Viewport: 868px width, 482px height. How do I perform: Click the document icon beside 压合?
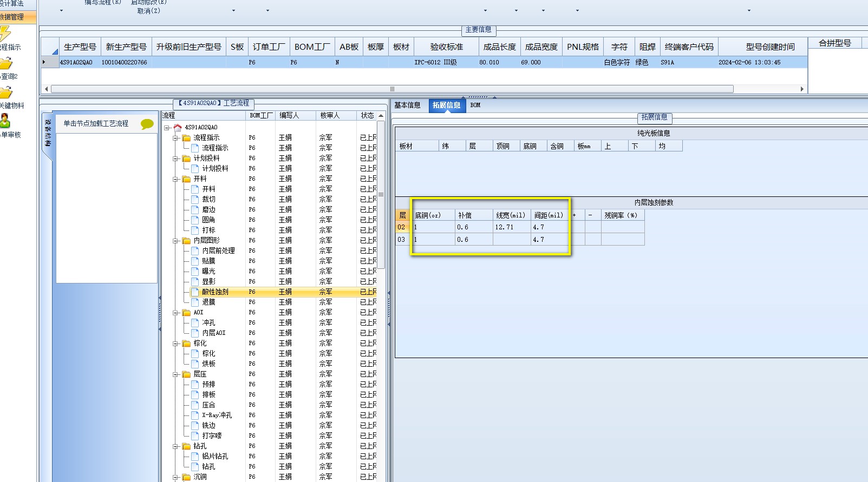(x=195, y=405)
